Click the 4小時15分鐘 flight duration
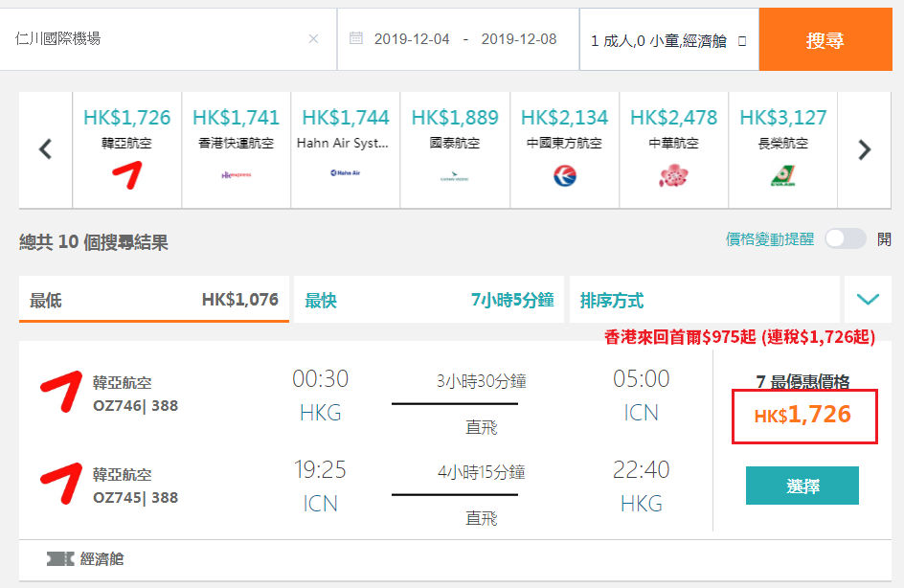904x588 pixels. (482, 473)
